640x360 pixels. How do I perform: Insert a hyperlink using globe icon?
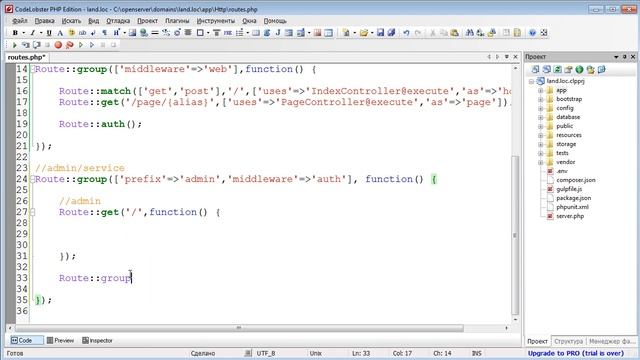(x=144, y=33)
